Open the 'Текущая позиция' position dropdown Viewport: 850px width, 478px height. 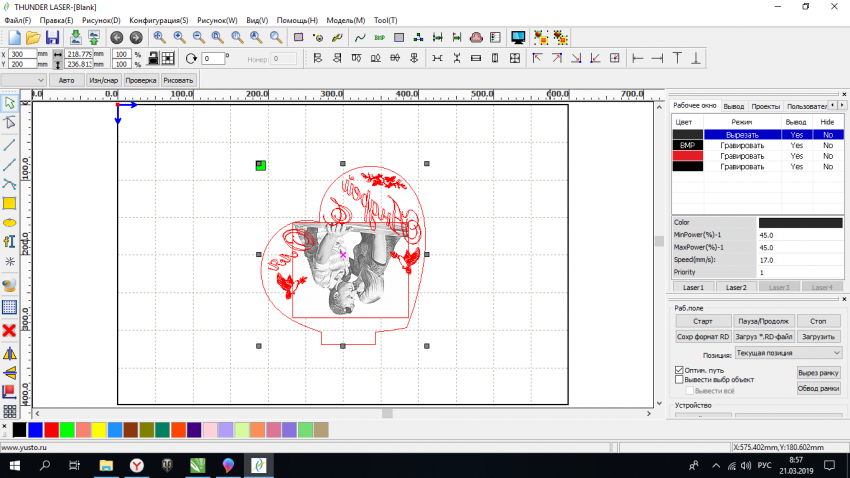click(788, 353)
